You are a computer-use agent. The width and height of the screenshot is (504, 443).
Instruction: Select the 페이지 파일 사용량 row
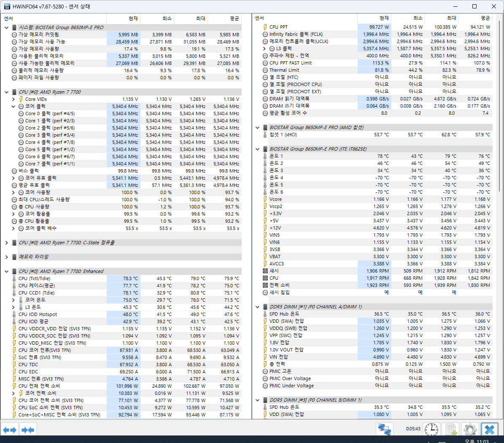pos(126,78)
